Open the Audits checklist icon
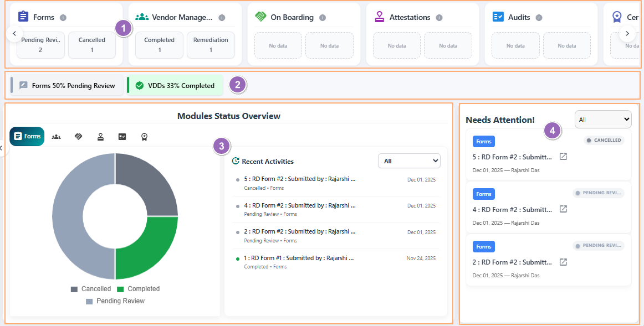Viewport: 644px width, 326px height. [122, 136]
